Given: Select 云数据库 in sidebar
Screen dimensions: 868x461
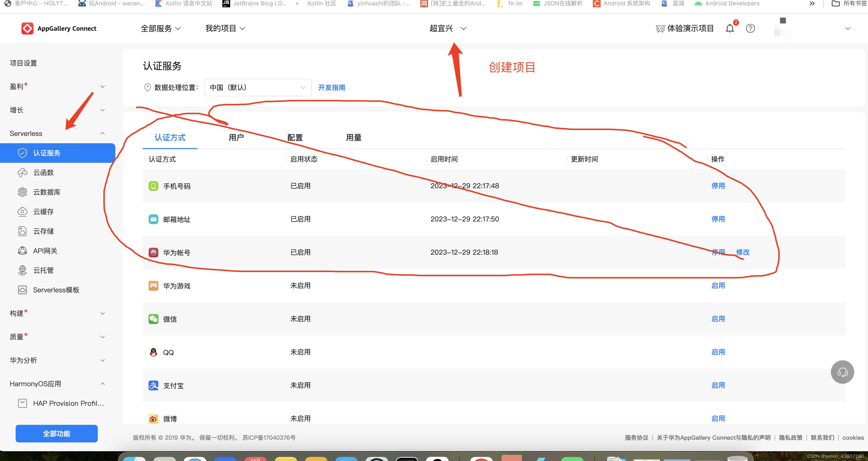Looking at the screenshot, I should pos(47,192).
